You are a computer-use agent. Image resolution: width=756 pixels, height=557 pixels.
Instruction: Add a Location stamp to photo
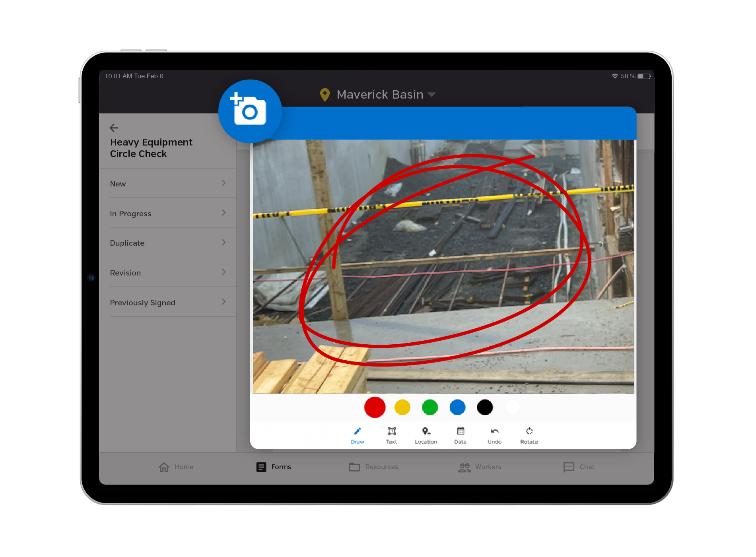426,435
